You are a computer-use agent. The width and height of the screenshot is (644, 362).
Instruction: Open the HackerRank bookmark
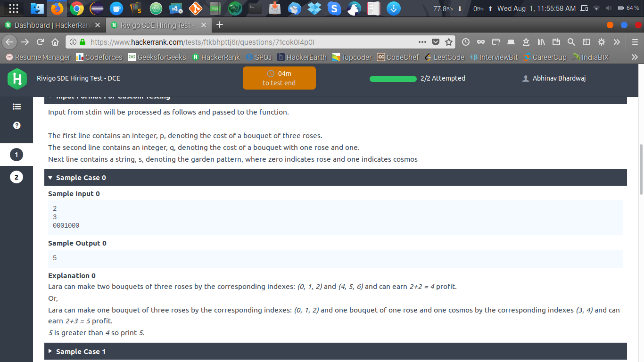216,57
